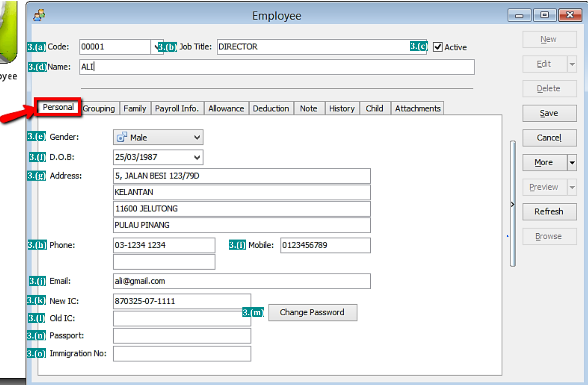
Task: View the History tab
Action: pos(342,108)
